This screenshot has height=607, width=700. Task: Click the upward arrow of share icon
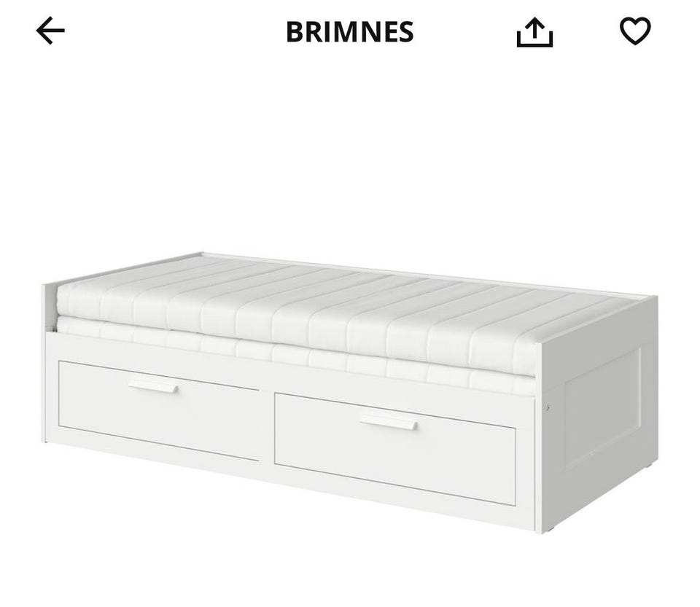tap(534, 29)
